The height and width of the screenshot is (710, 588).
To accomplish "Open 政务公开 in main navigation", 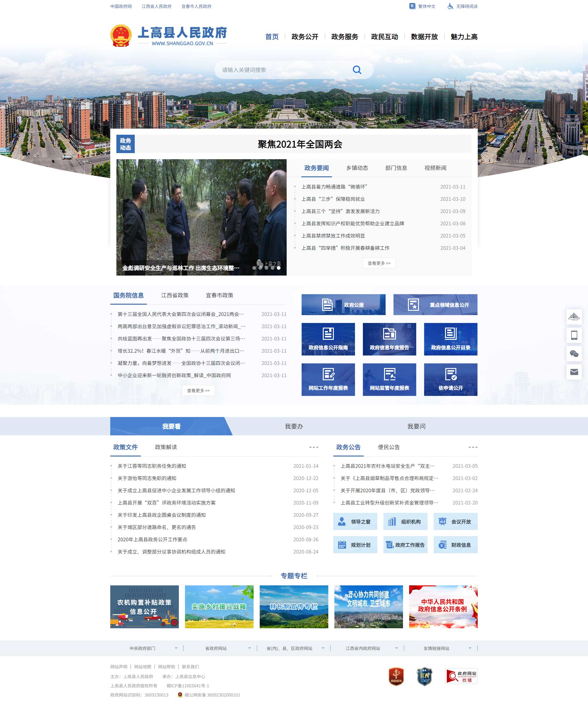I will [305, 36].
